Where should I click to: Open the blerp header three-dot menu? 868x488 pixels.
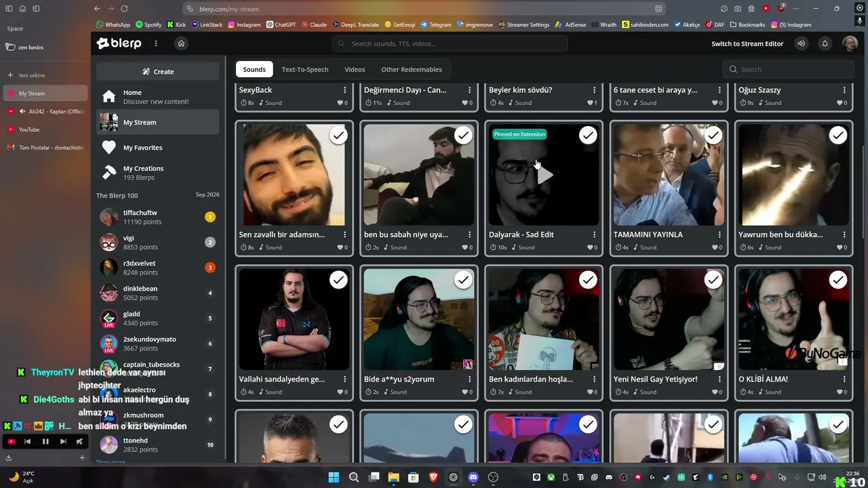pyautogui.click(x=155, y=43)
